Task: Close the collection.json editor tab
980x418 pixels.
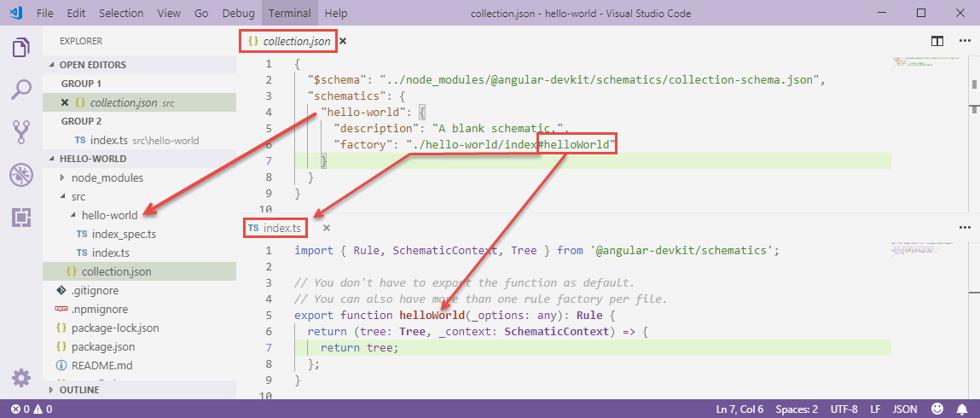Action: click(343, 40)
